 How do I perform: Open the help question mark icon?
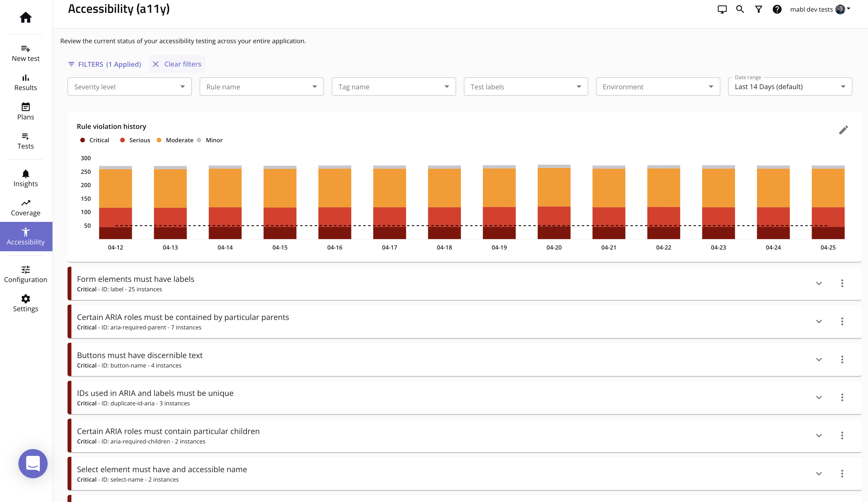click(x=777, y=9)
